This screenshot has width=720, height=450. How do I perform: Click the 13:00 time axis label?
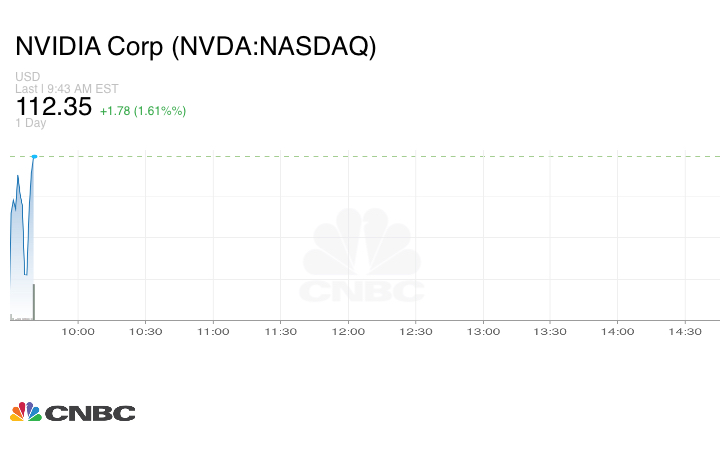pyautogui.click(x=483, y=332)
